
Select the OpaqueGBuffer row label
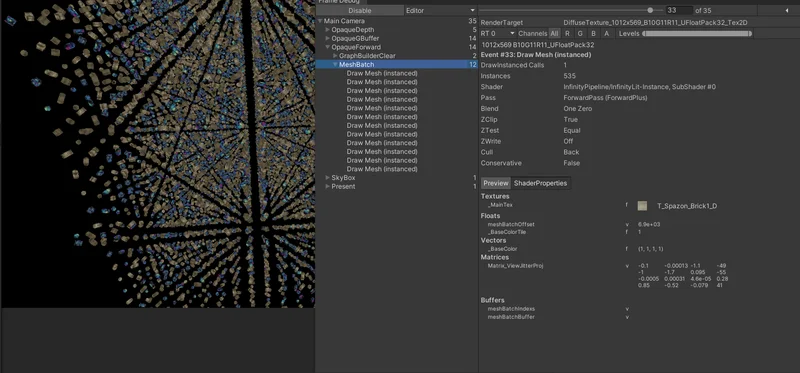point(355,38)
